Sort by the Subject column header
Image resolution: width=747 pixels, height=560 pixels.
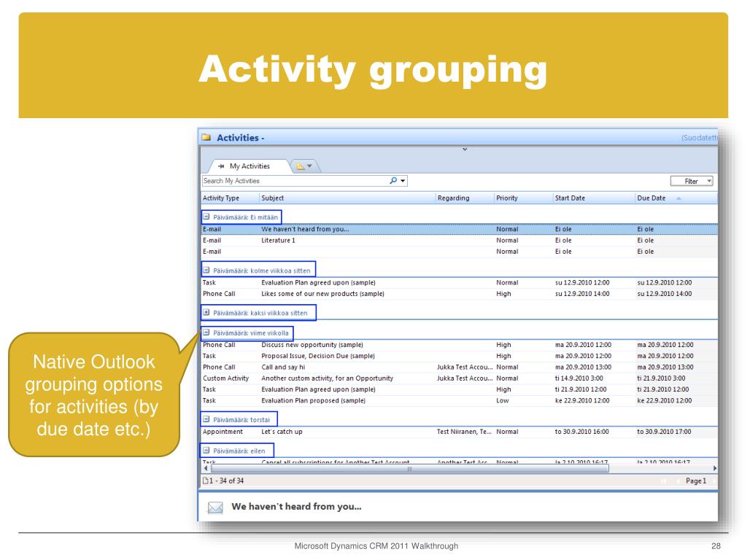347,198
